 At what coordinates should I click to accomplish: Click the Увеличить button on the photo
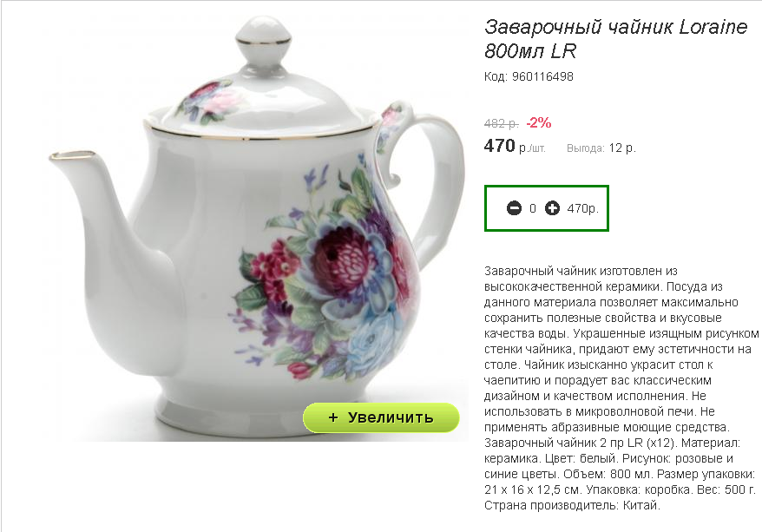coord(381,417)
